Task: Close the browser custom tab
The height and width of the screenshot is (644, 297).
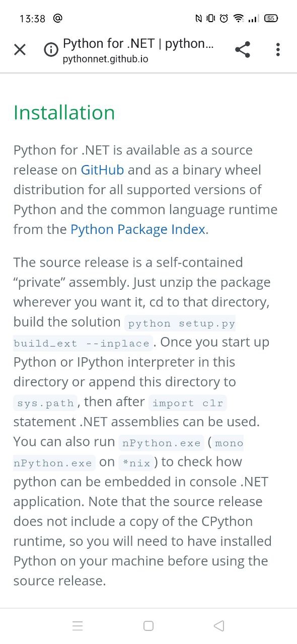Action: pyautogui.click(x=20, y=49)
